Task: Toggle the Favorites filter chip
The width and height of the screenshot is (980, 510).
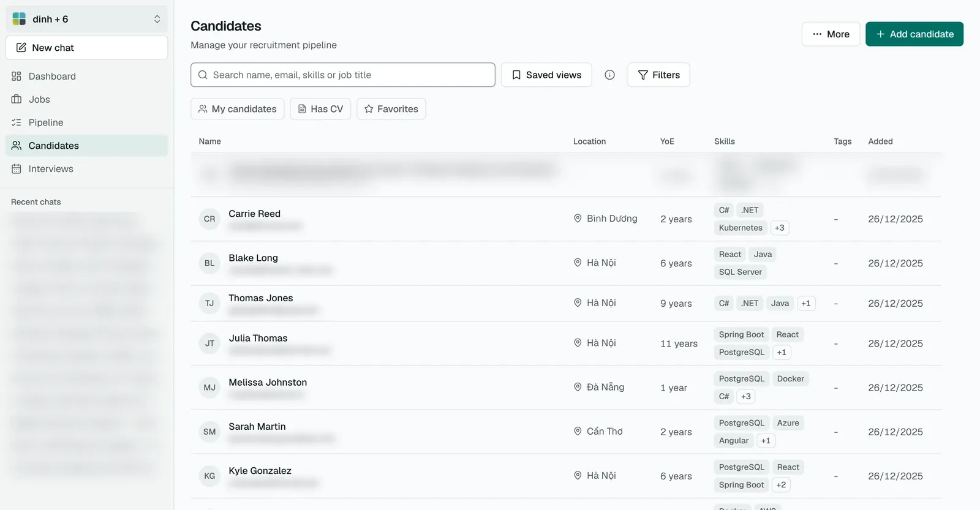Action: pyautogui.click(x=391, y=109)
